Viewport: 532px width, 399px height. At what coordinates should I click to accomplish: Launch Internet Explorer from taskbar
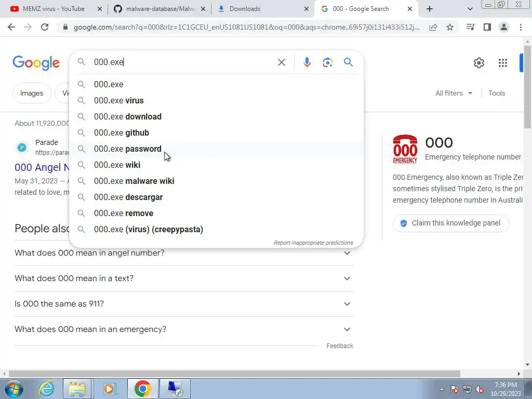pyautogui.click(x=46, y=389)
